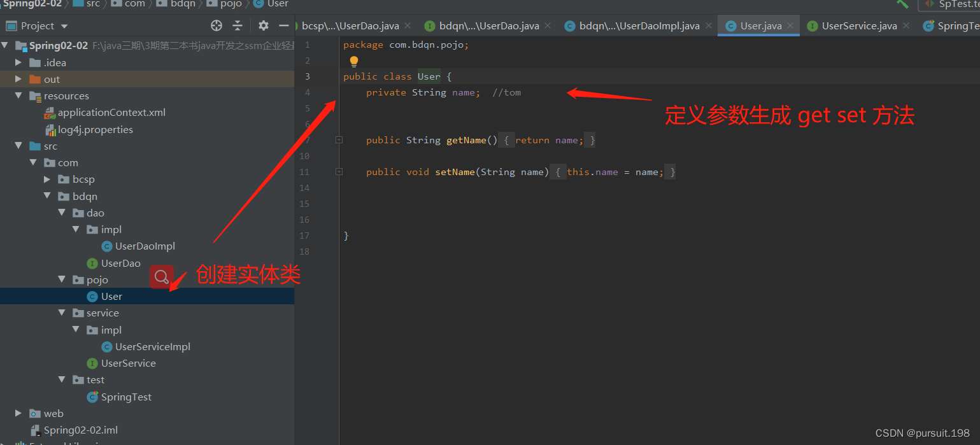Switch to the bcsp UserDao.java tab
The width and height of the screenshot is (980, 445).
pos(350,25)
